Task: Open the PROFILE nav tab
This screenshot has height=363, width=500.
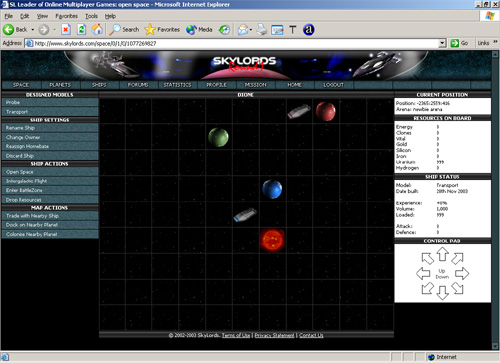Action: (216, 85)
